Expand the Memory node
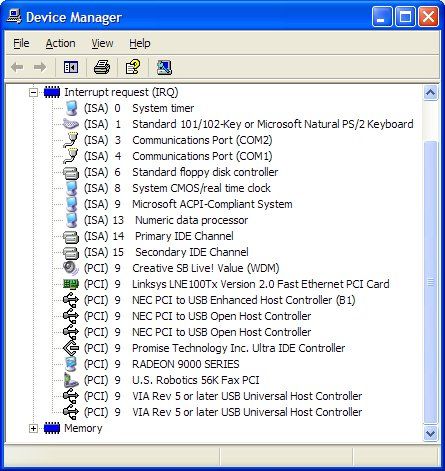This screenshot has width=445, height=471. click(x=33, y=428)
